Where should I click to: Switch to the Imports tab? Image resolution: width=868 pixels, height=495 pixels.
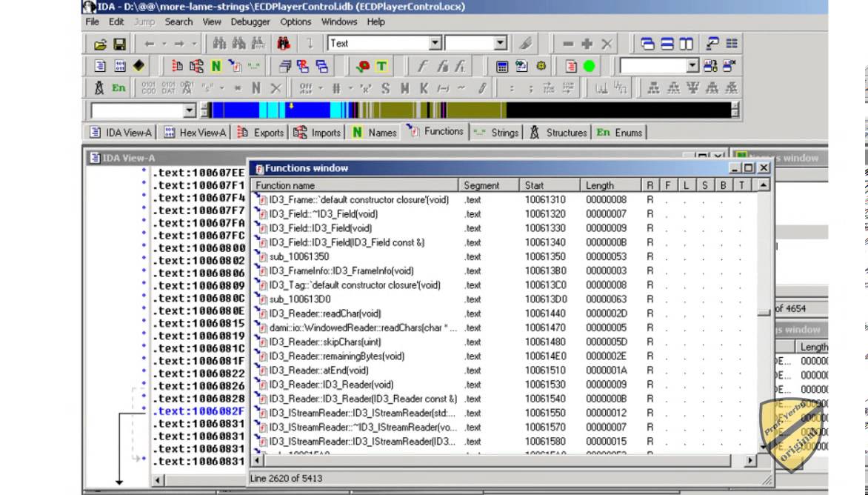pyautogui.click(x=318, y=133)
